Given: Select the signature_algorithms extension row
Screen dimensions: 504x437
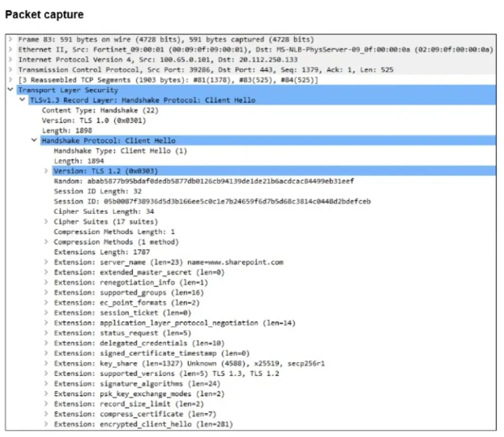Looking at the screenshot, I should tap(274, 383).
